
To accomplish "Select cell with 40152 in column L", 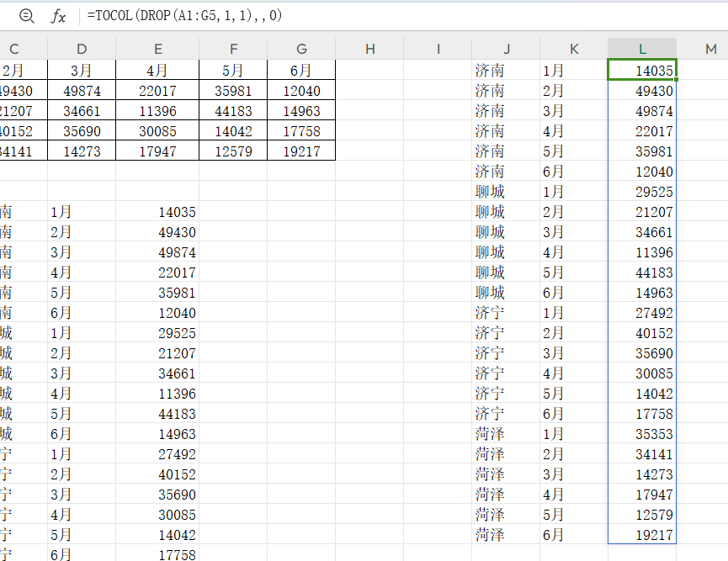I will pos(642,333).
